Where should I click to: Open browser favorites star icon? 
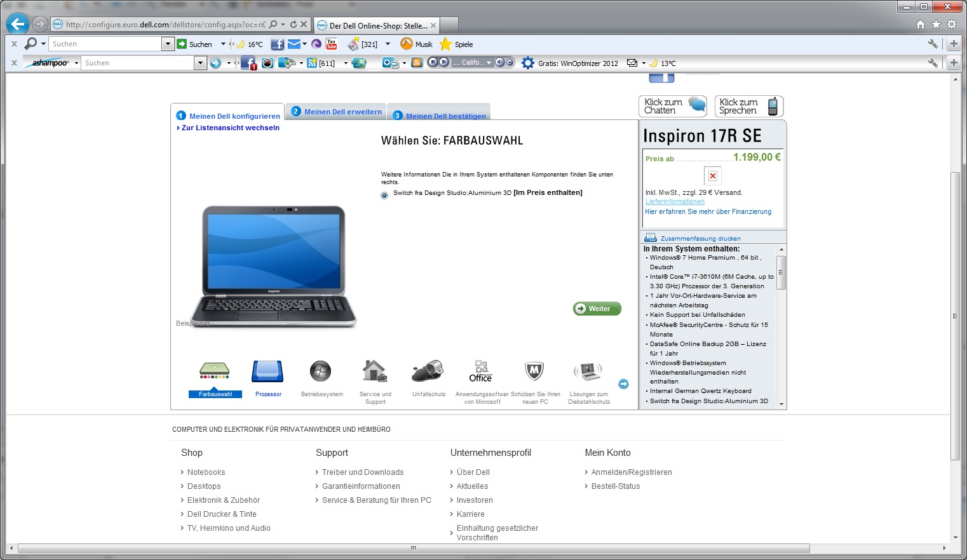tap(936, 24)
